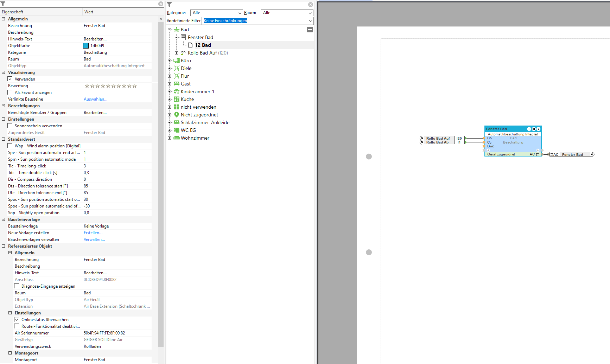Open the Kategorie dropdown

click(217, 13)
